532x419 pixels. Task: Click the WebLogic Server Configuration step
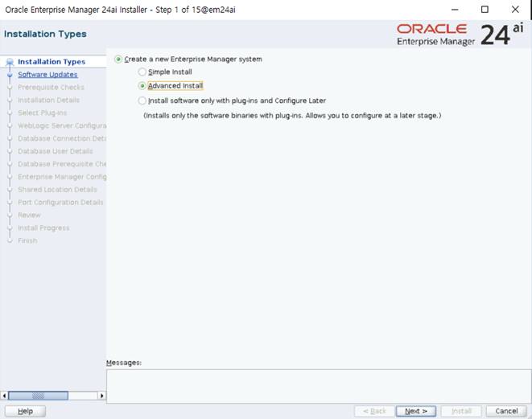point(62,125)
